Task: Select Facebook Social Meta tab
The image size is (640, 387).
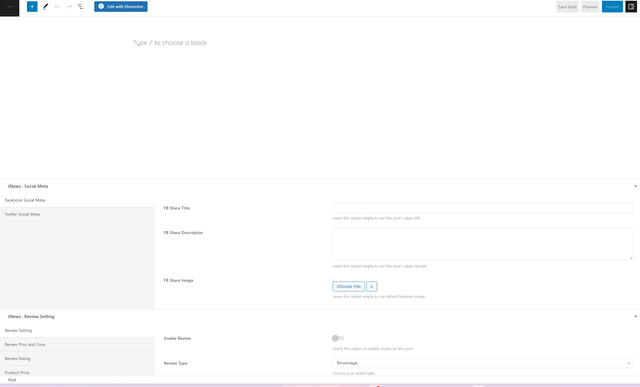Action: coord(77,200)
